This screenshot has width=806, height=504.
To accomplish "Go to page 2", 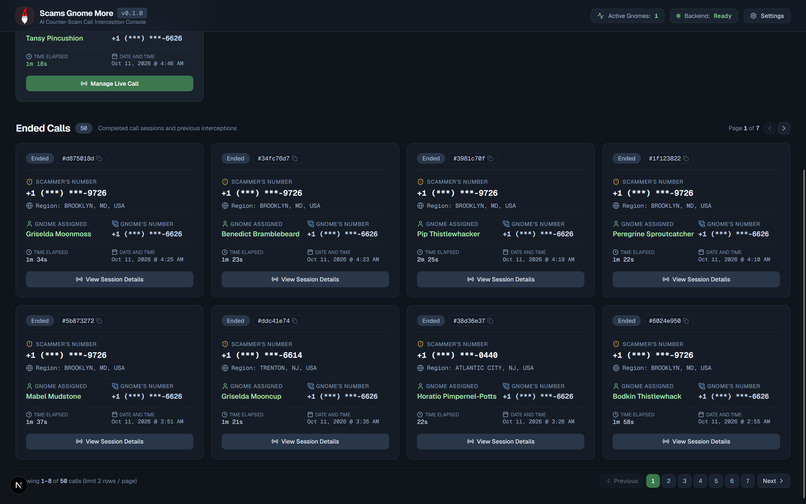I will click(668, 481).
